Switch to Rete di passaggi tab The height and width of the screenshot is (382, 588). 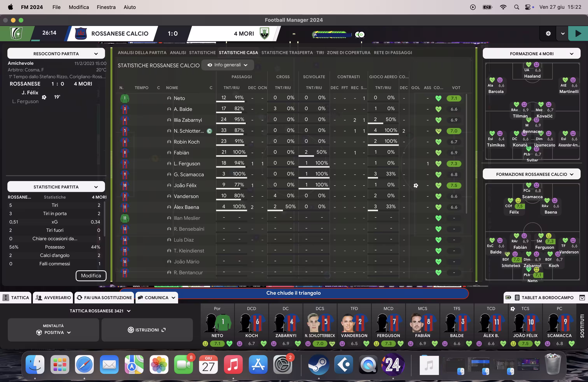coord(393,53)
